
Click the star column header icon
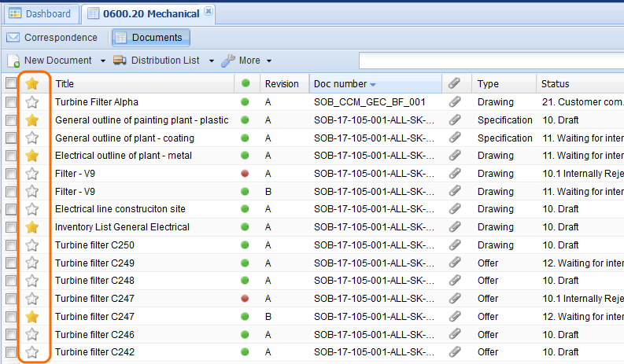[32, 83]
